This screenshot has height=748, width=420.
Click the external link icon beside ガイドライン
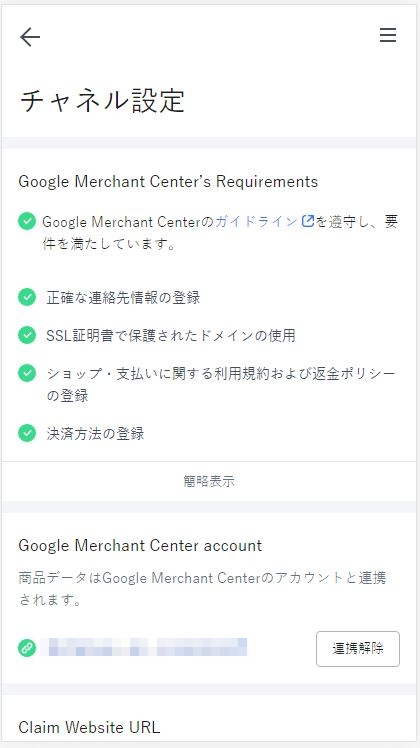(308, 221)
